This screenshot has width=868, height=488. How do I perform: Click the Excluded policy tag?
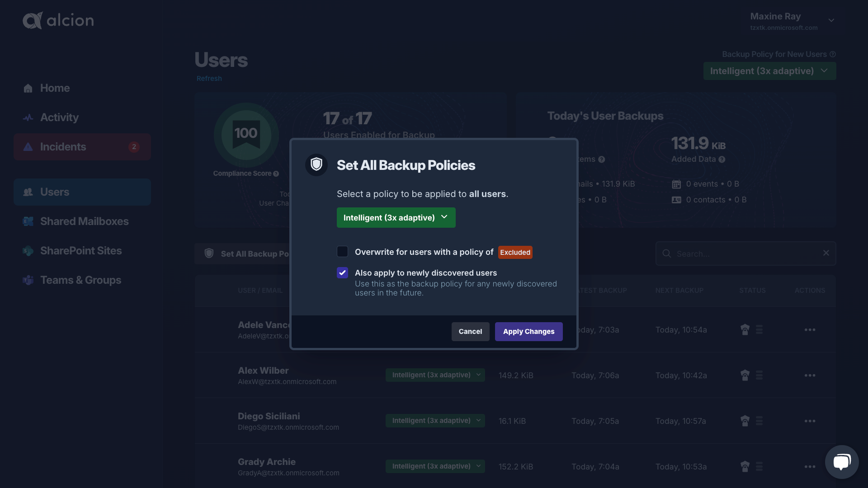[515, 252]
